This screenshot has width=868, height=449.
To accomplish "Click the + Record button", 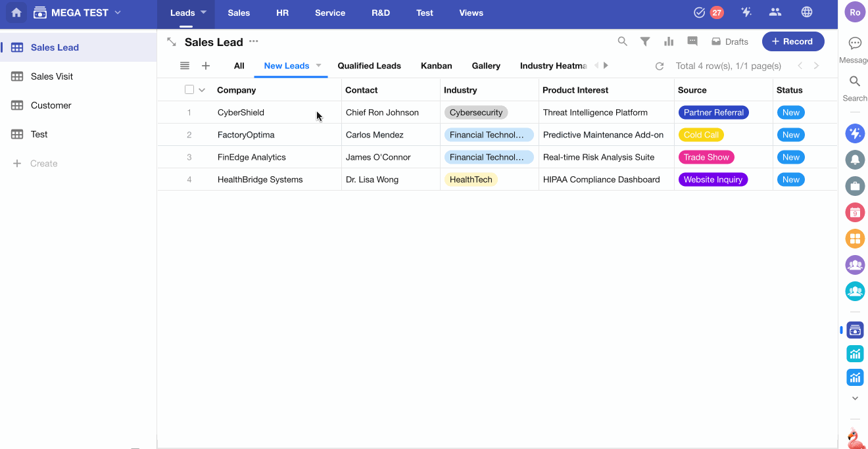I will tap(792, 41).
